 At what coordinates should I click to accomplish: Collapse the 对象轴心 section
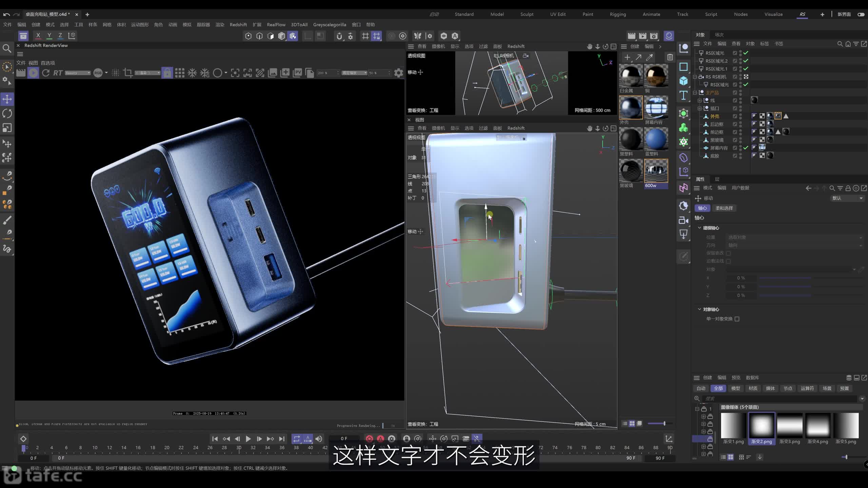[699, 309]
